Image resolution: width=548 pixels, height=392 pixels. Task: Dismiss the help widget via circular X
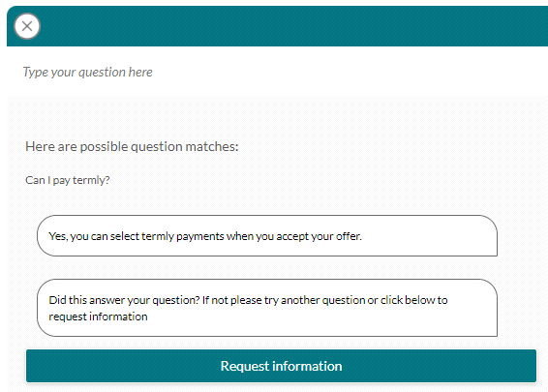(27, 26)
